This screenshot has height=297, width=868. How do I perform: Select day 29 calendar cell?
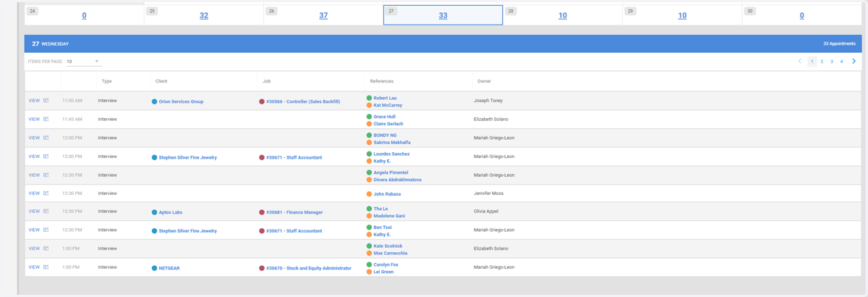(x=682, y=15)
